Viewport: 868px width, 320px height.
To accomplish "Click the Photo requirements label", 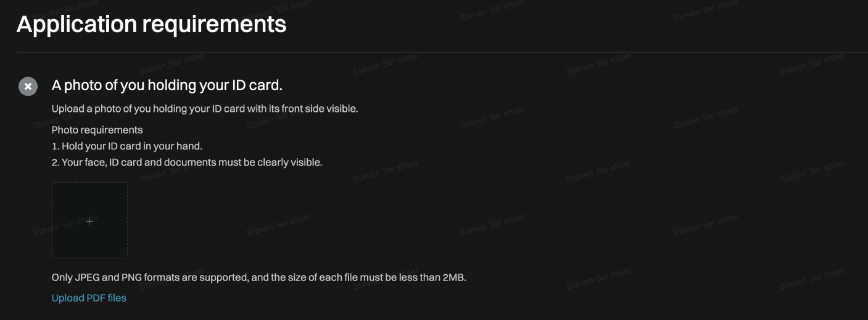I will (97, 130).
